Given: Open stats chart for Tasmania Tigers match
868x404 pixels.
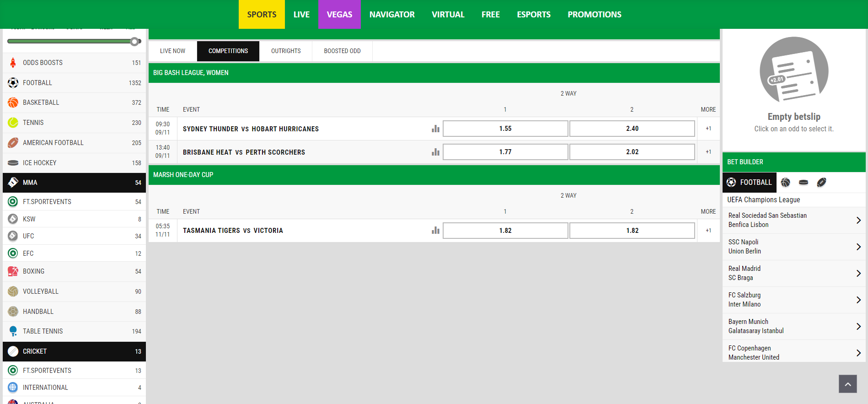Looking at the screenshot, I should click(435, 231).
